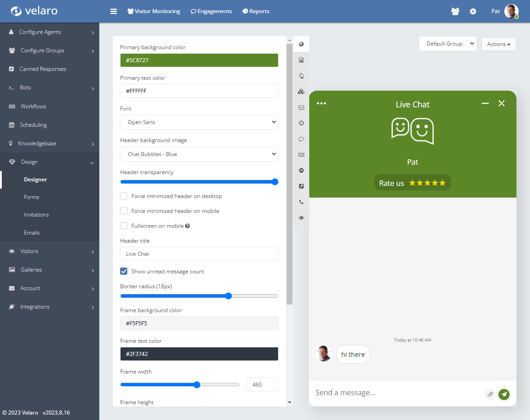This screenshot has width=530, height=420.
Task: Click the Actions button
Action: (x=498, y=44)
